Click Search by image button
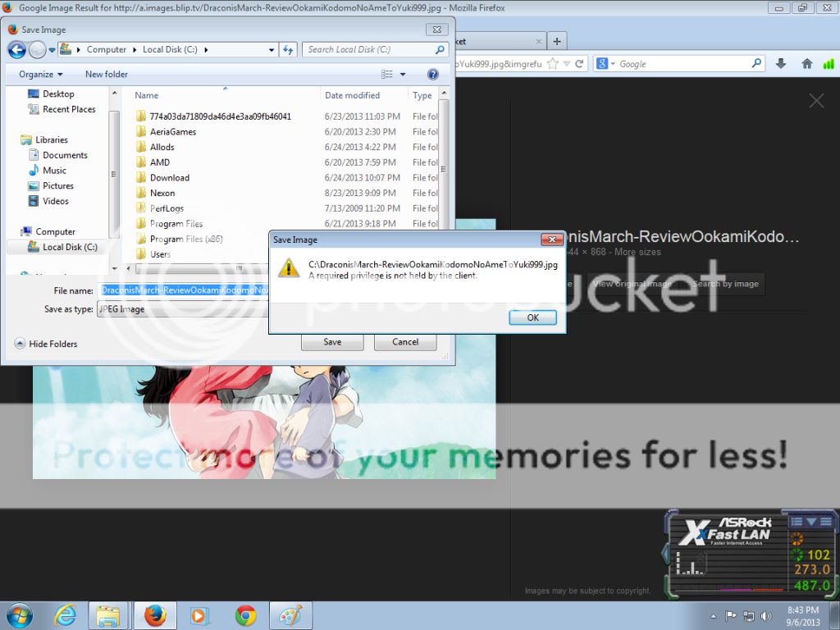Image resolution: width=840 pixels, height=630 pixels. pos(725,284)
